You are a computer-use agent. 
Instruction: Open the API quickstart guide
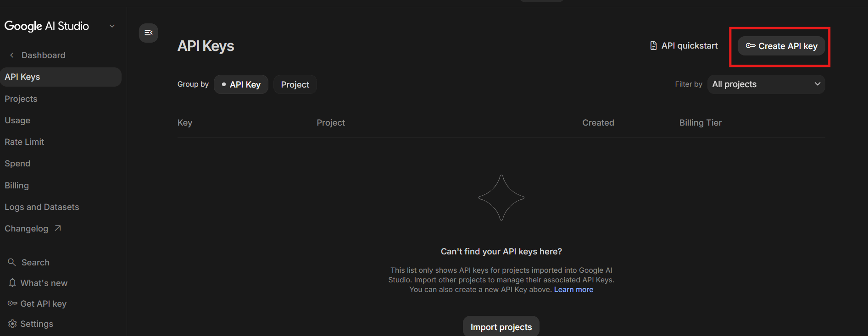684,46
